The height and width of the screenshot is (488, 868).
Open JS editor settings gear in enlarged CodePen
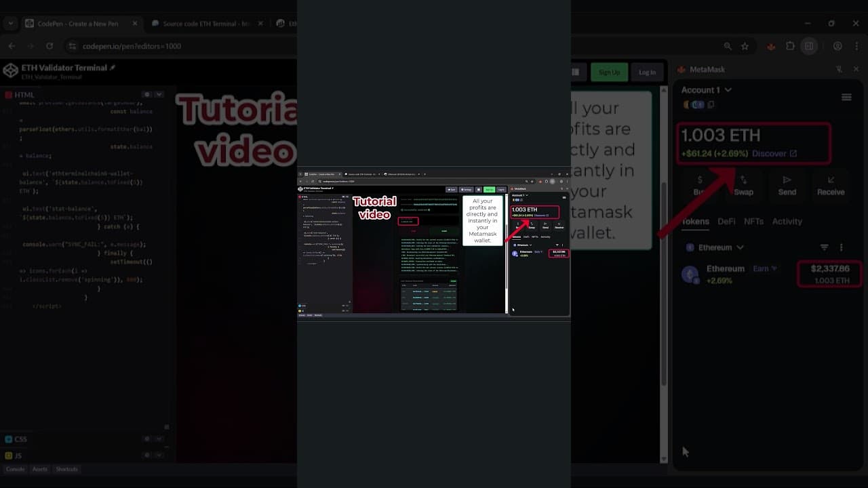click(146, 455)
